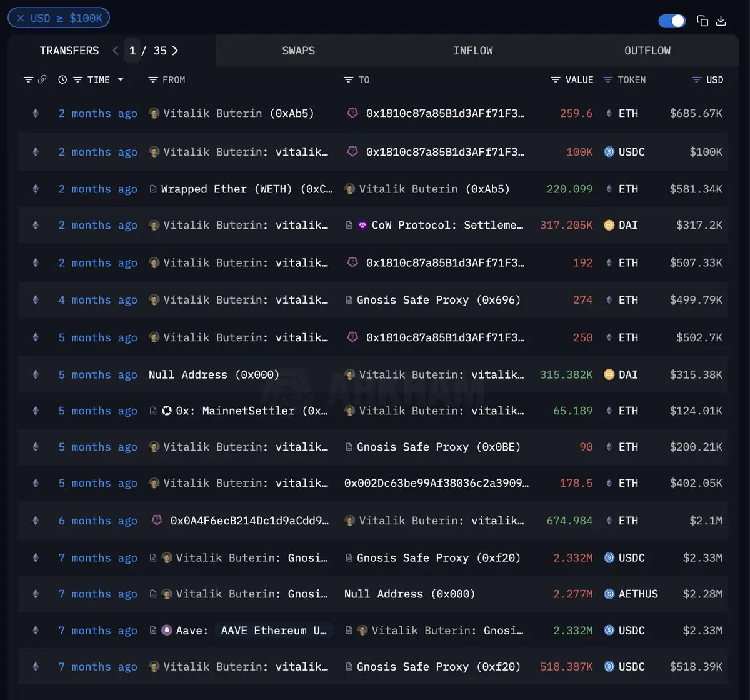750x700 pixels.
Task: Open the USD column filter
Action: [697, 79]
